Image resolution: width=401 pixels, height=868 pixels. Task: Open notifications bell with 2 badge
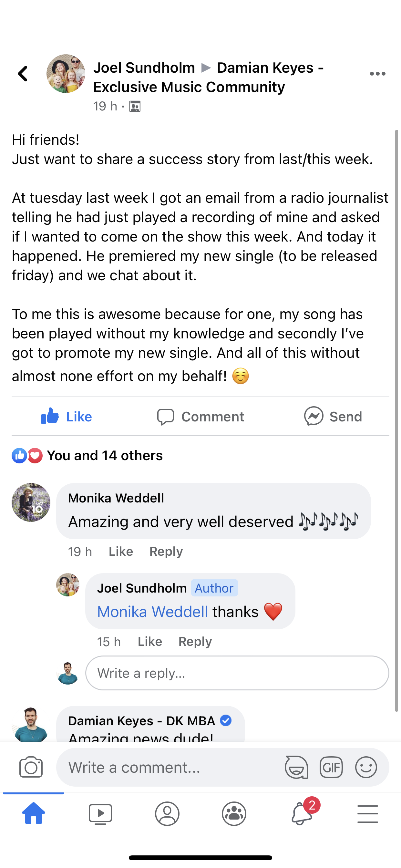302,813
